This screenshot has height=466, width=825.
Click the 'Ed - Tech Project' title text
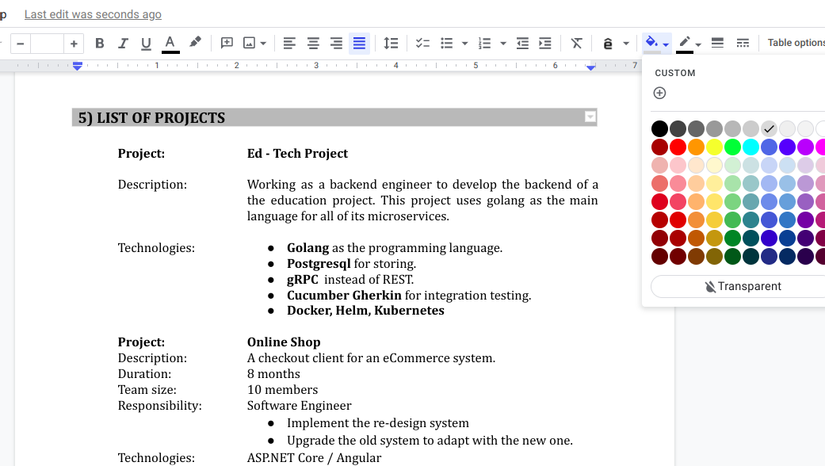coord(297,154)
